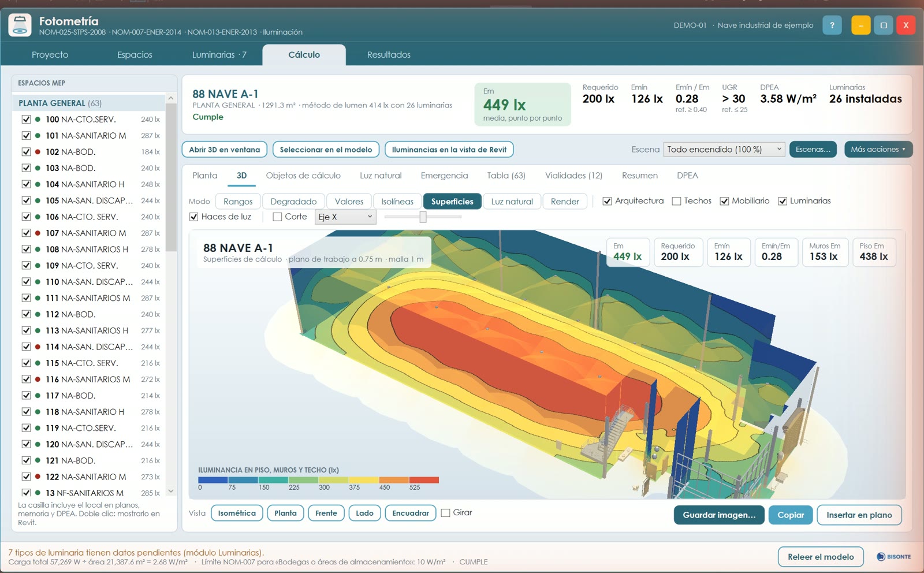The image size is (924, 573).
Task: Open the Objetos de cálculo tab
Action: (303, 176)
